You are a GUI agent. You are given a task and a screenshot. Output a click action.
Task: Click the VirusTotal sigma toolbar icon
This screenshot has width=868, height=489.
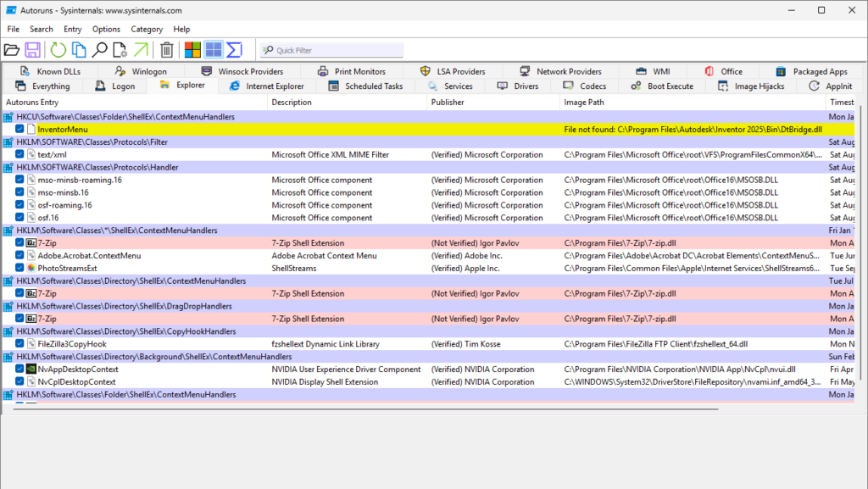(x=234, y=50)
